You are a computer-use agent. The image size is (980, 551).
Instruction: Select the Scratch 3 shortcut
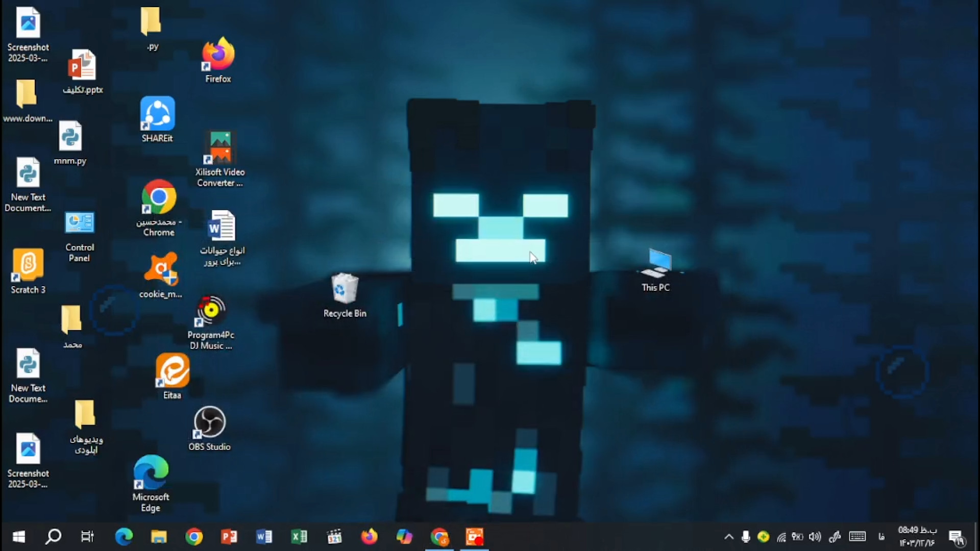point(28,271)
